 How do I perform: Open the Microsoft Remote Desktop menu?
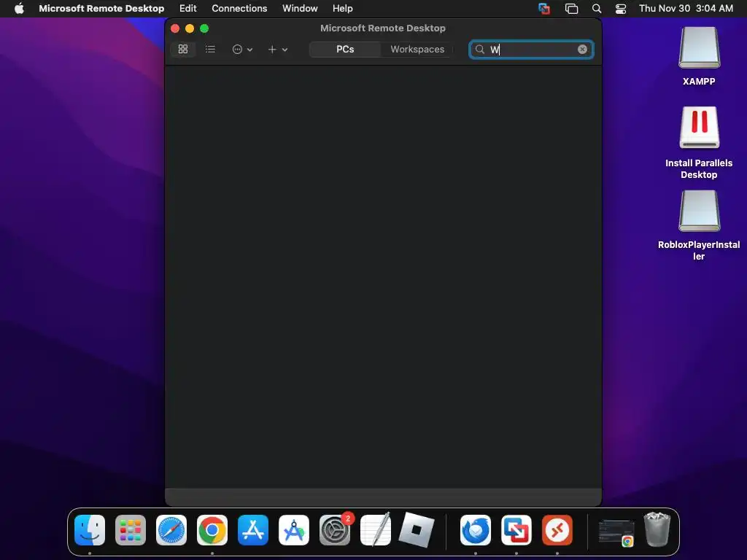click(x=101, y=9)
